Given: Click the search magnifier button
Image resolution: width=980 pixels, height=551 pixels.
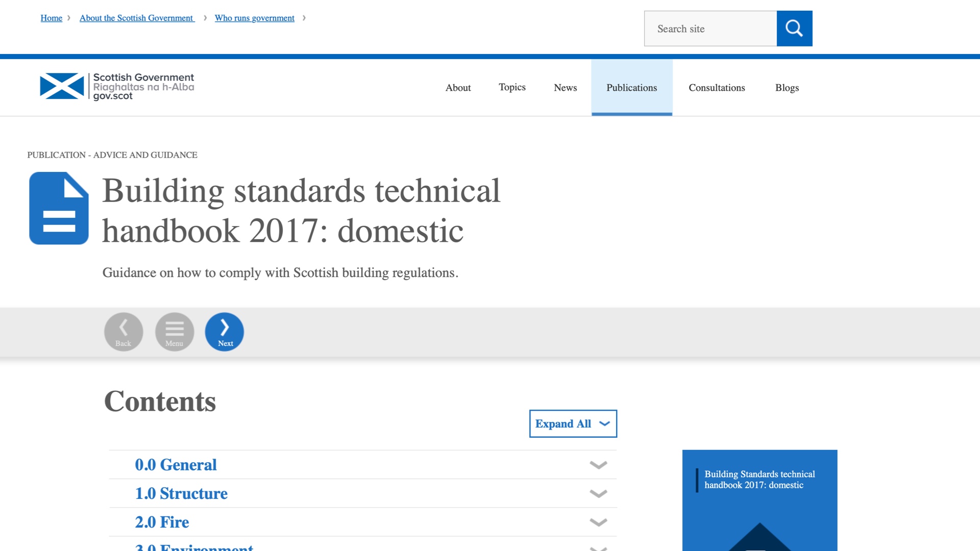Looking at the screenshot, I should pos(794,29).
